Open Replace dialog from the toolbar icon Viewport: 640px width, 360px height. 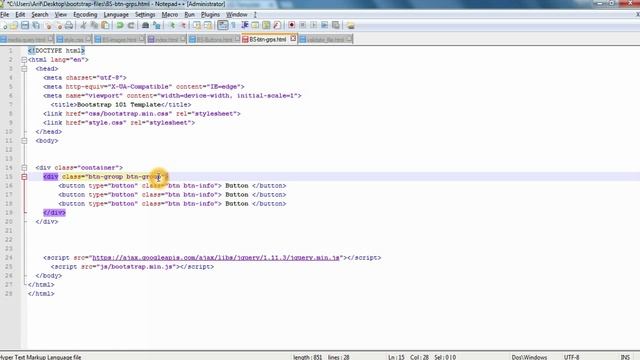coord(157,25)
